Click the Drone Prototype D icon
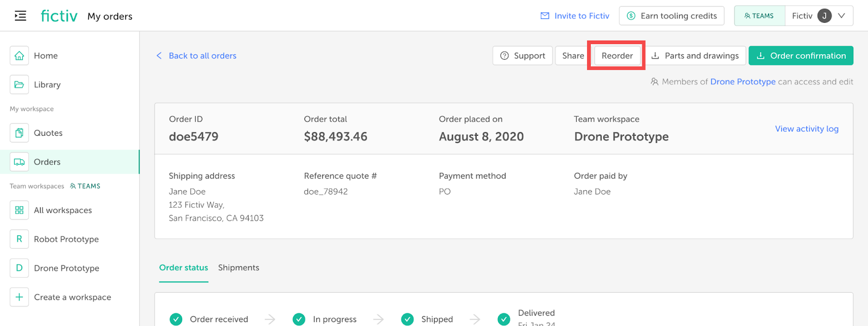Screen dimensions: 868x326 tap(20, 268)
